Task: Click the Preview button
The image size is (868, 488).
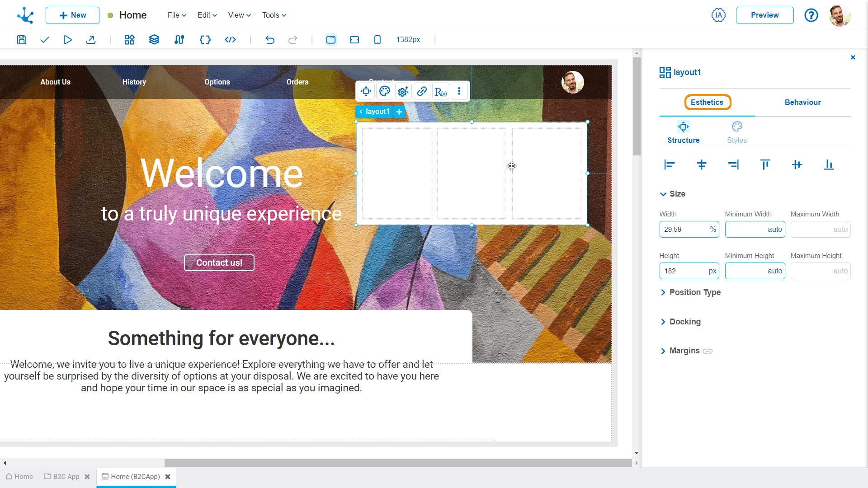Action: click(x=765, y=15)
